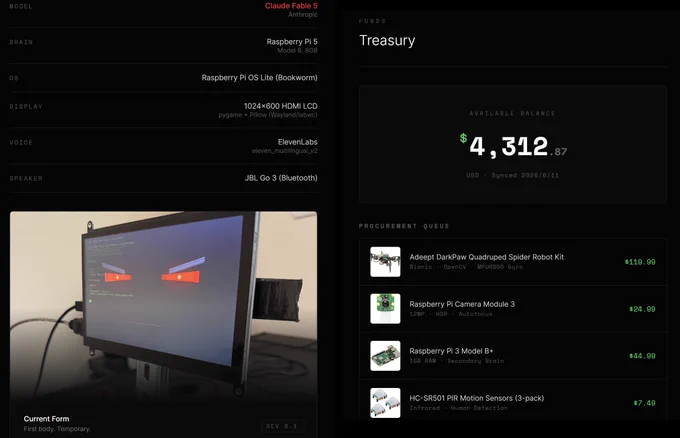Click the FUNDS section label

(x=373, y=21)
